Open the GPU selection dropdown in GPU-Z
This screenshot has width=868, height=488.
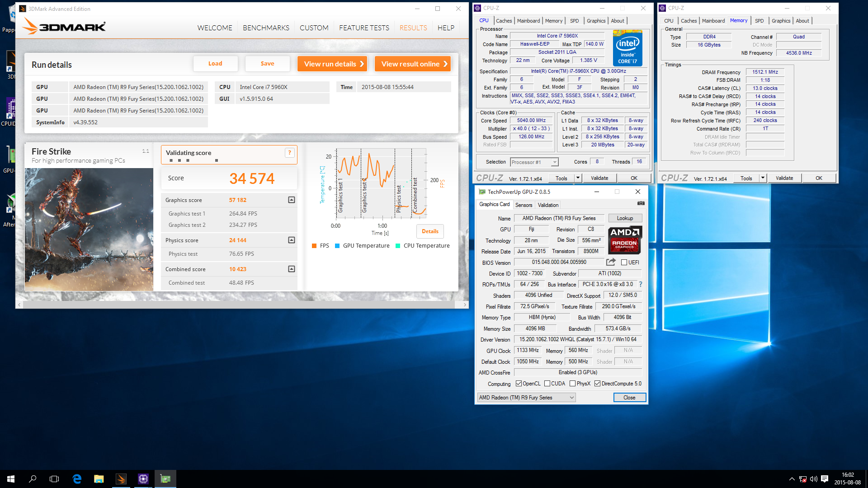click(527, 398)
